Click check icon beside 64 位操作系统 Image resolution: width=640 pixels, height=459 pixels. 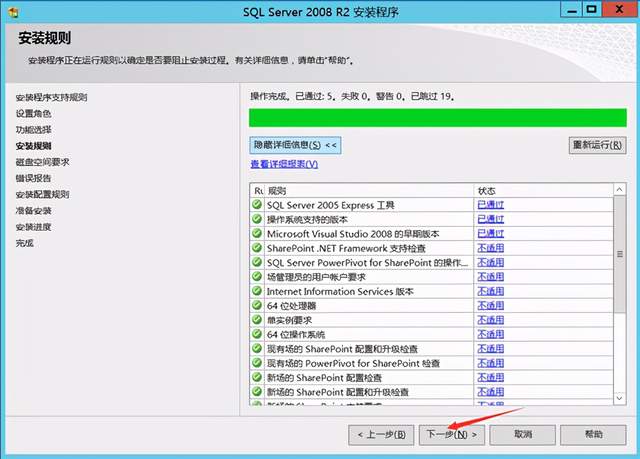coord(257,334)
